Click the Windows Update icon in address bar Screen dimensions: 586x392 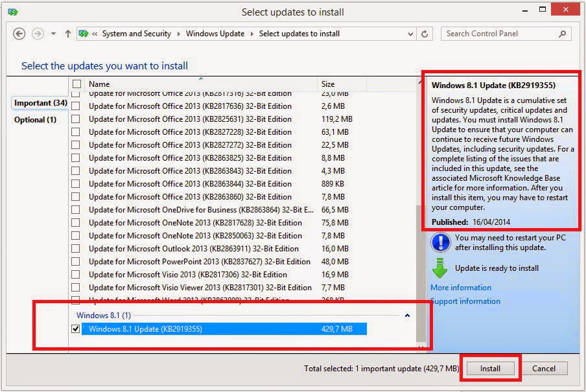[x=84, y=34]
